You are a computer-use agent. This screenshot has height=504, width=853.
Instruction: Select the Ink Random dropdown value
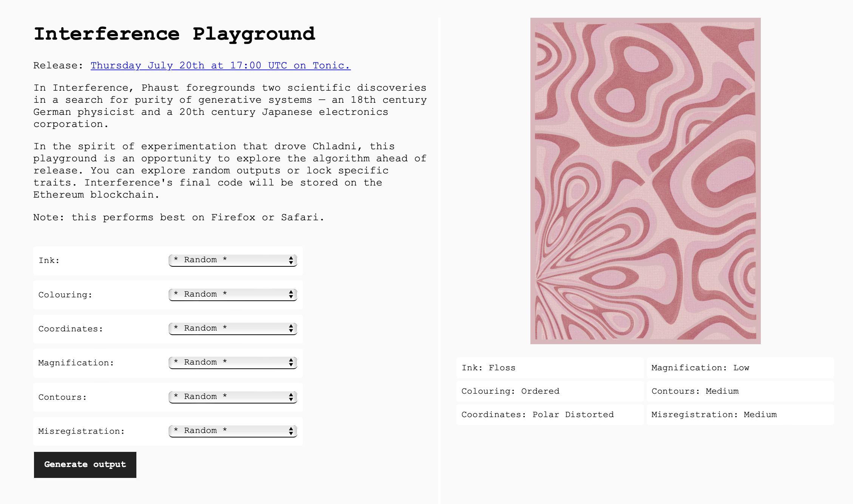(x=232, y=259)
